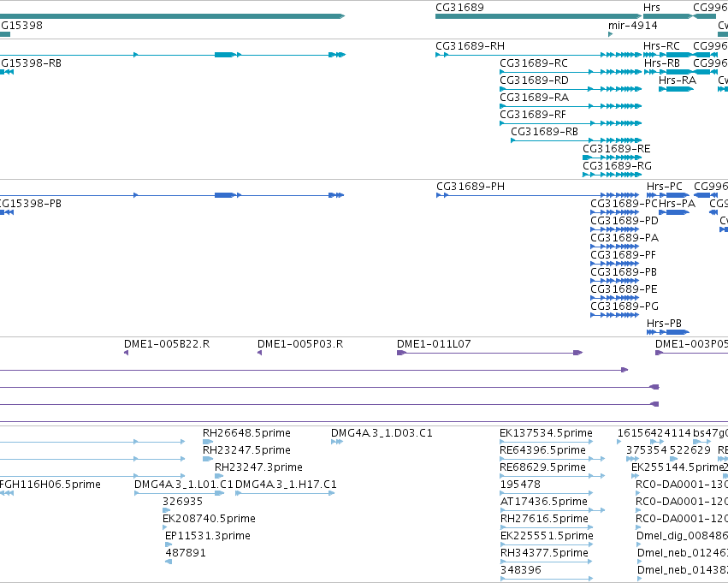Screen dimensions: 728x583
Task: Click the EP11531.3prime label
Action: click(x=208, y=536)
